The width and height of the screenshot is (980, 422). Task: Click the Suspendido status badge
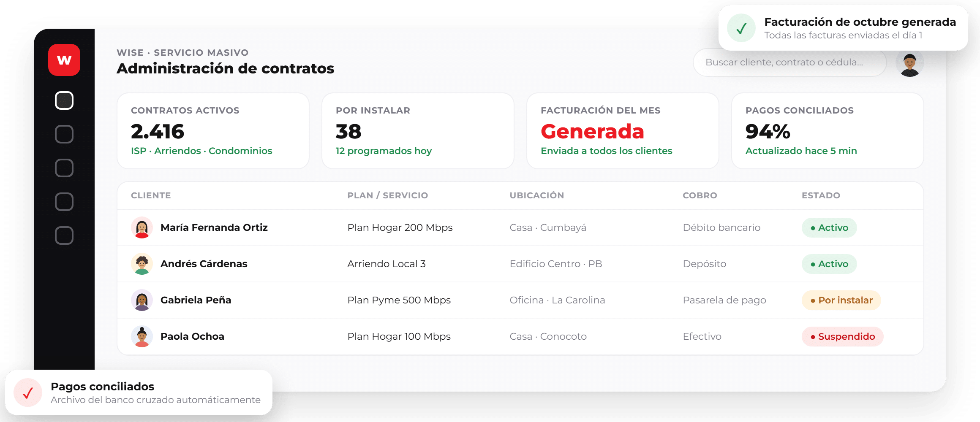coord(843,336)
